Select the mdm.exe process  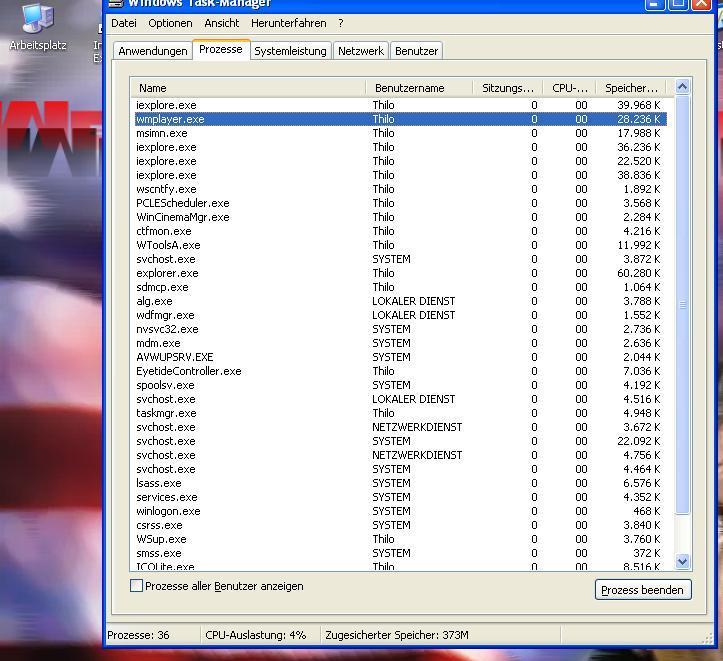click(x=400, y=343)
